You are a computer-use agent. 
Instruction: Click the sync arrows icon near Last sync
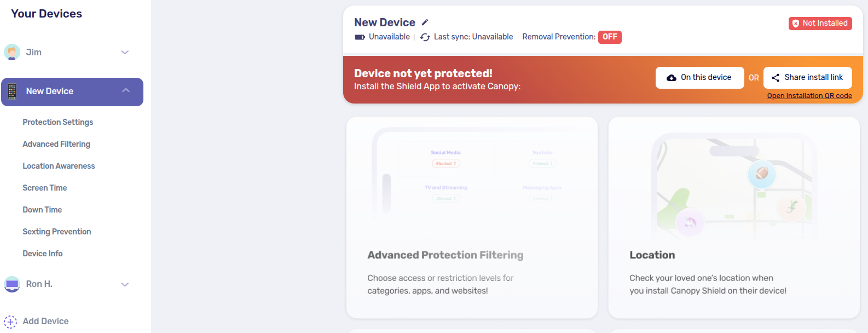[425, 37]
